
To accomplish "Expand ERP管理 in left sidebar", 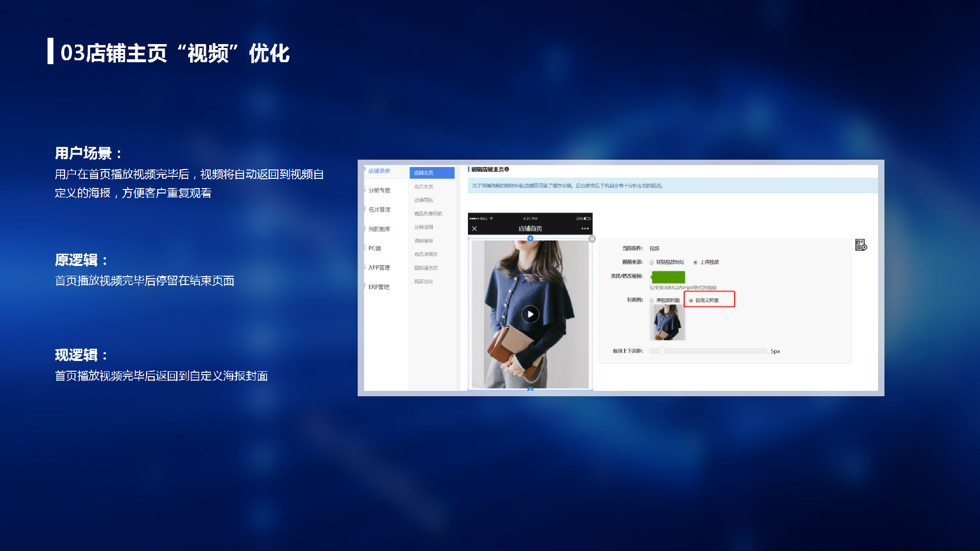I will click(x=379, y=287).
